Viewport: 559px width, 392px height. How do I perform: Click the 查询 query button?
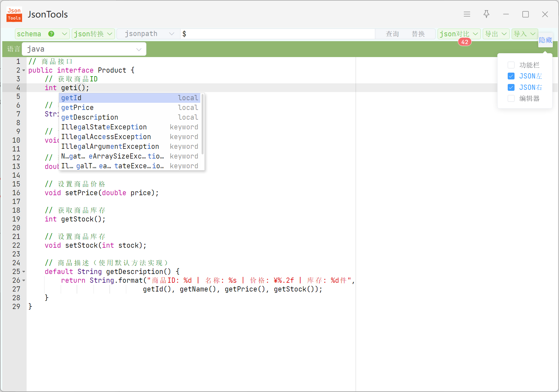click(392, 34)
